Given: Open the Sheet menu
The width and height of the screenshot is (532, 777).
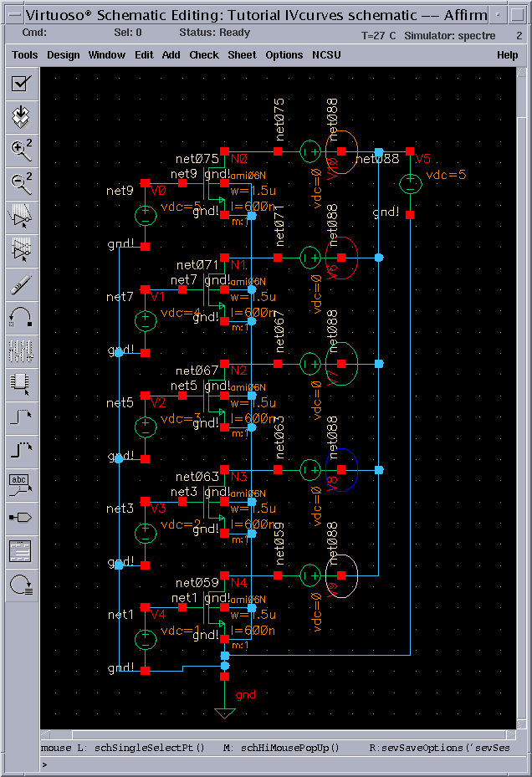Looking at the screenshot, I should click(x=242, y=55).
